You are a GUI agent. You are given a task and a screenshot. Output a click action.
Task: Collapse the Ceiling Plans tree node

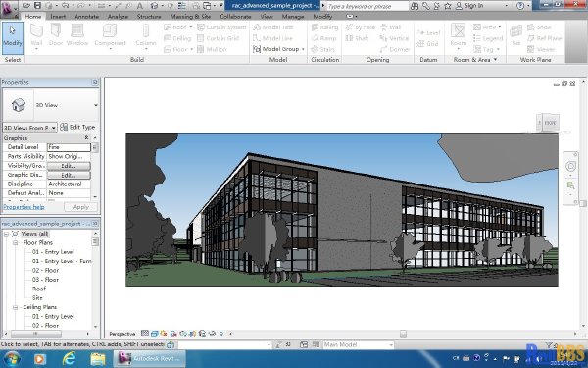click(15, 307)
